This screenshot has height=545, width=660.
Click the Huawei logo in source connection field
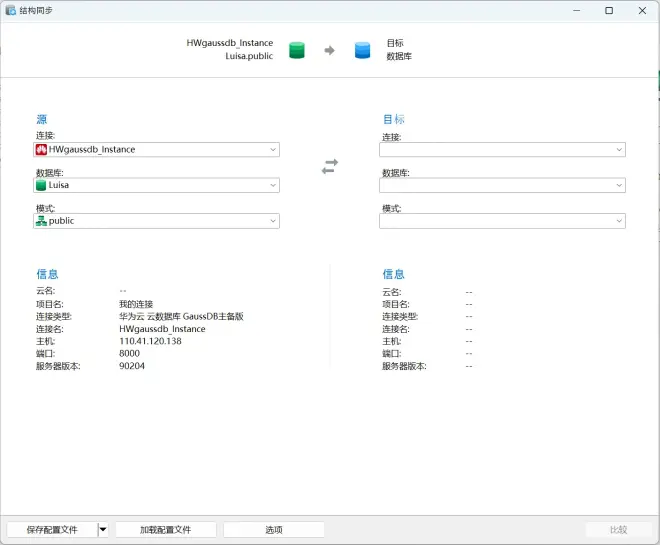tap(41, 149)
